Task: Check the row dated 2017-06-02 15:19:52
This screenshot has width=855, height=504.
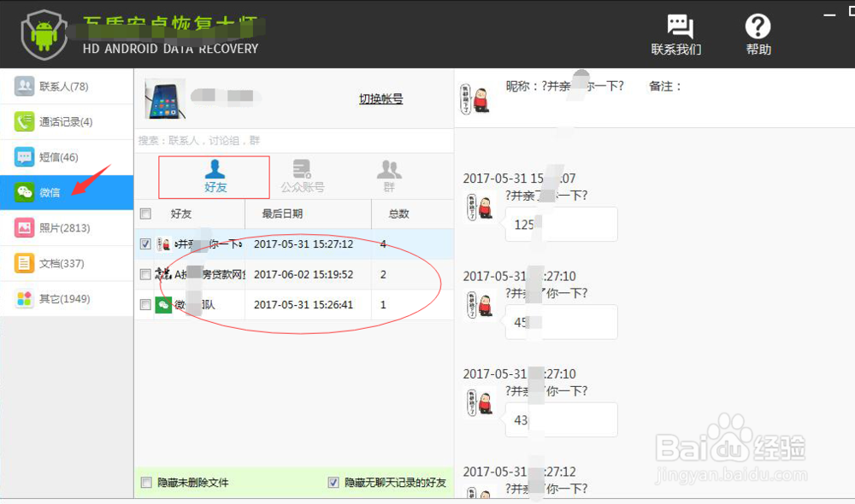Action: [145, 274]
